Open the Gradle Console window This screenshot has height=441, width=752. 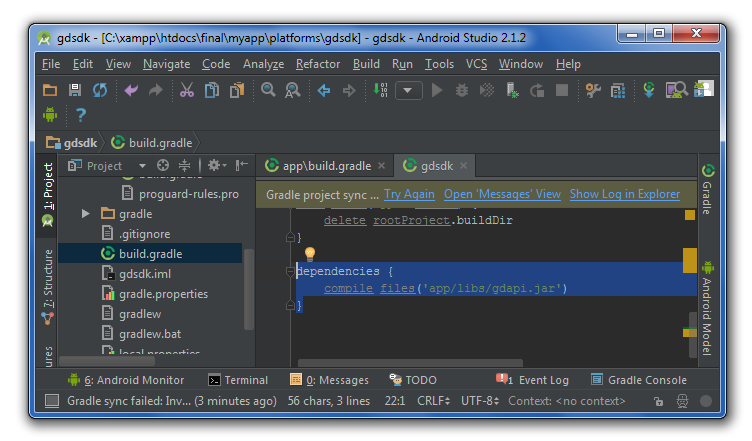(639, 380)
